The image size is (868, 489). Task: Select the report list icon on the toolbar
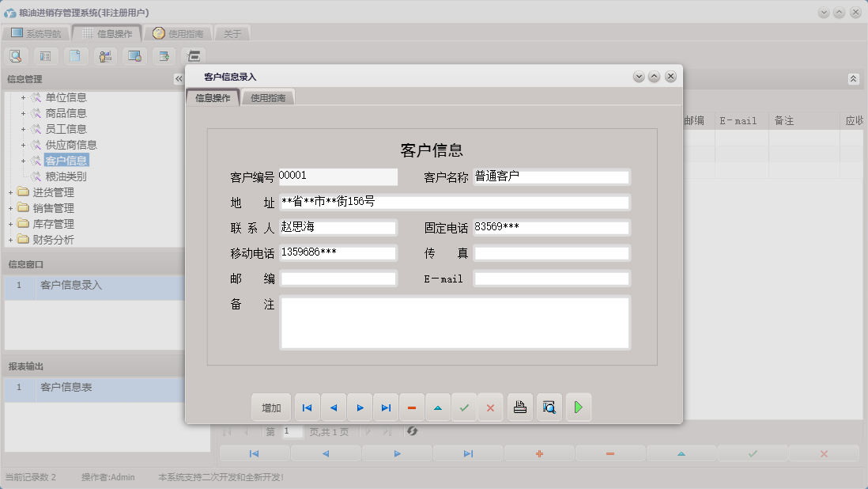pos(44,55)
